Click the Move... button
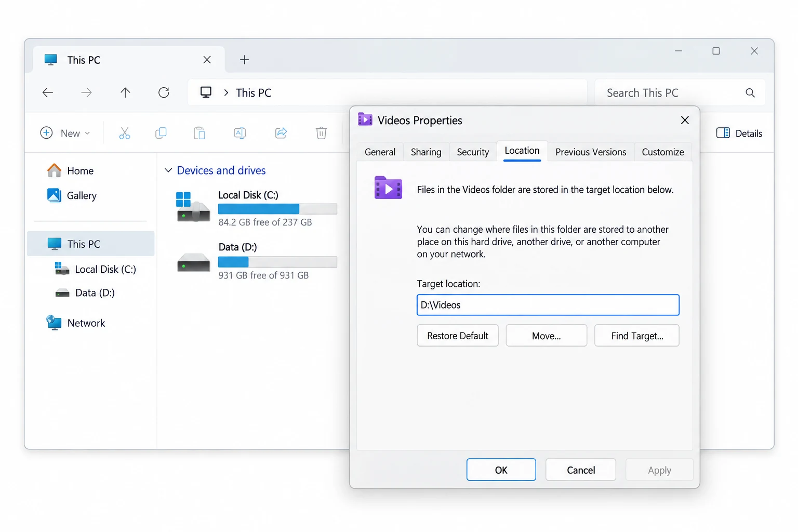798x532 pixels. tap(547, 336)
